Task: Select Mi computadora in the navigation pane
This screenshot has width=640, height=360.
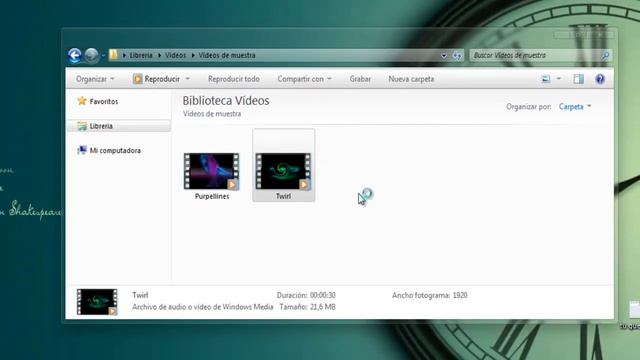Action: click(115, 151)
